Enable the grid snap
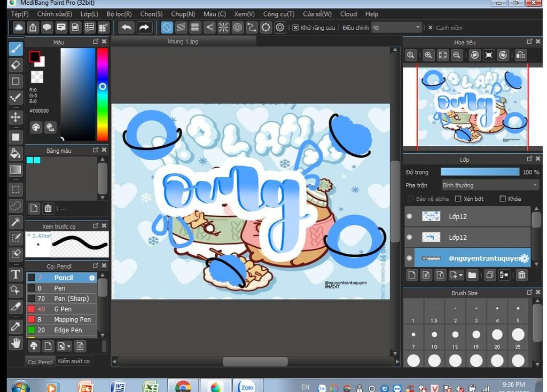The width and height of the screenshot is (547, 392). (x=195, y=27)
